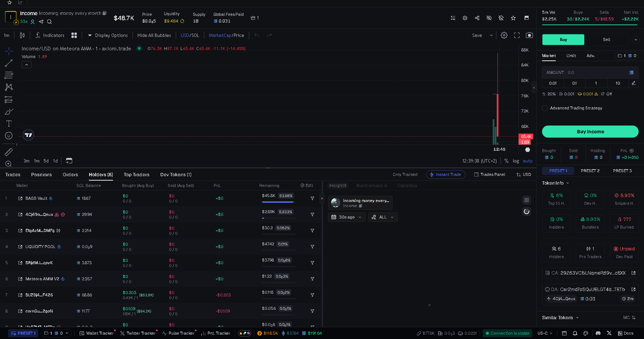Filter the BAGS Vault holder row
The width and height of the screenshot is (644, 339).
click(x=312, y=198)
